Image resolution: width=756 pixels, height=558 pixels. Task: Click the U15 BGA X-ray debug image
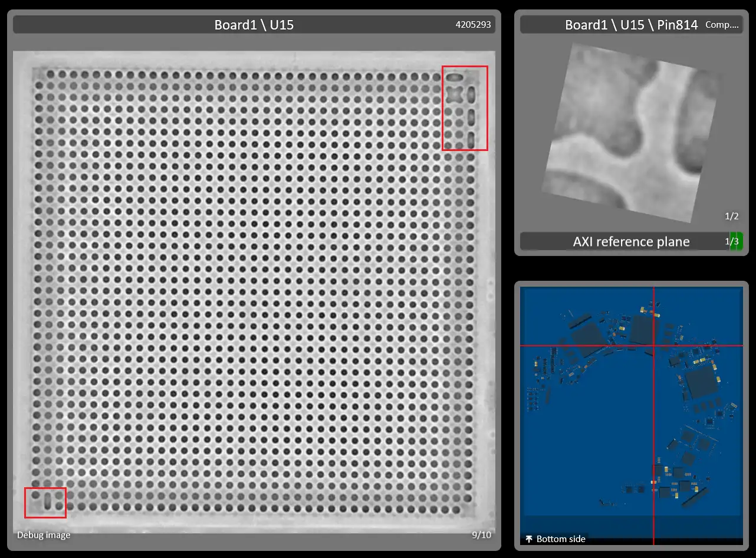[254, 293]
